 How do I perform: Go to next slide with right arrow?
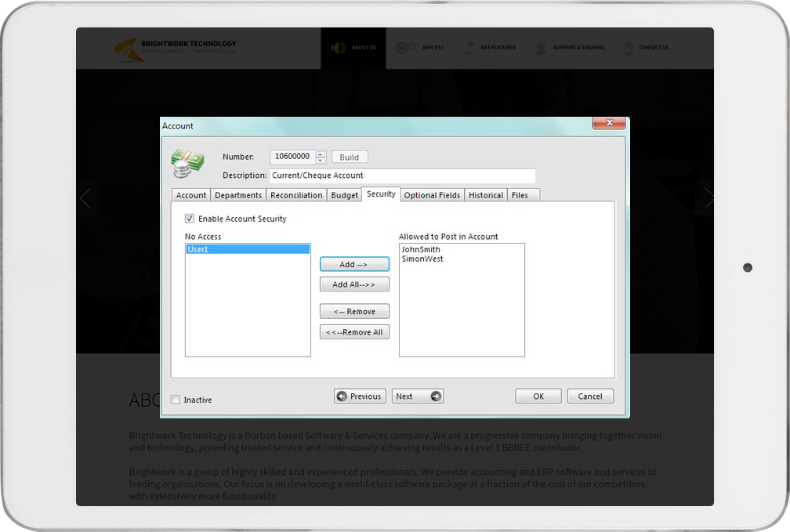[x=708, y=199]
